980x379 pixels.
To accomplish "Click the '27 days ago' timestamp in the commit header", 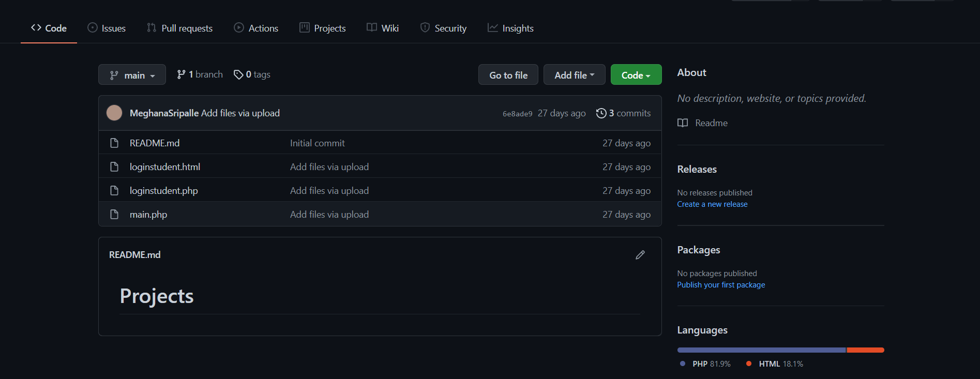I will coord(562,113).
